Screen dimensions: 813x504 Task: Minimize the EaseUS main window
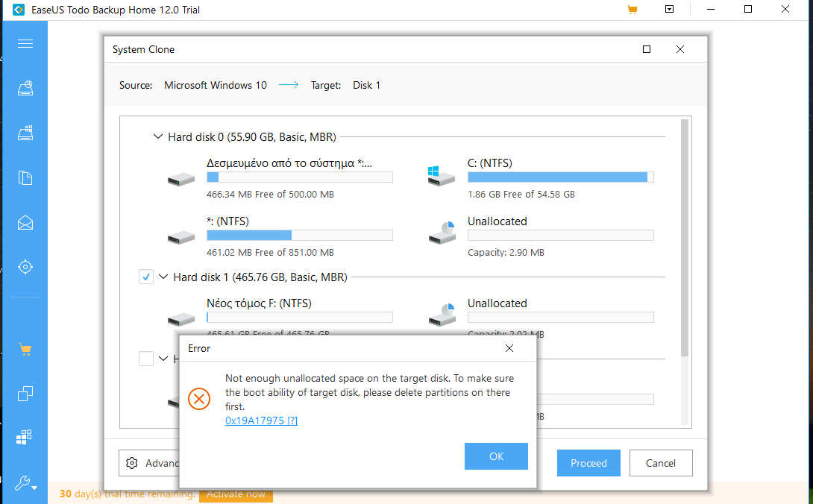[x=710, y=10]
